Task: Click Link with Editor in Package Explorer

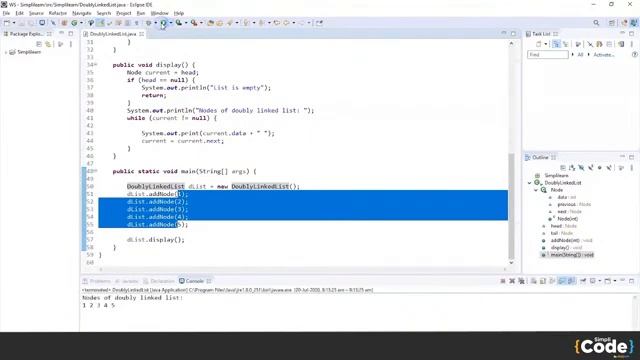Action: point(48,44)
